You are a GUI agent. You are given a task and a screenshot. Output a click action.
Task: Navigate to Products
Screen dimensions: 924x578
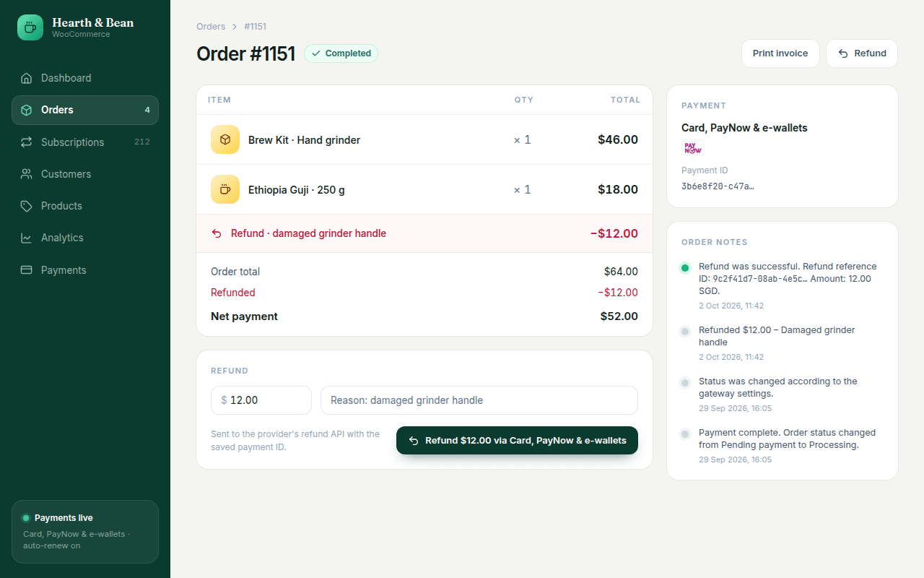(x=85, y=206)
